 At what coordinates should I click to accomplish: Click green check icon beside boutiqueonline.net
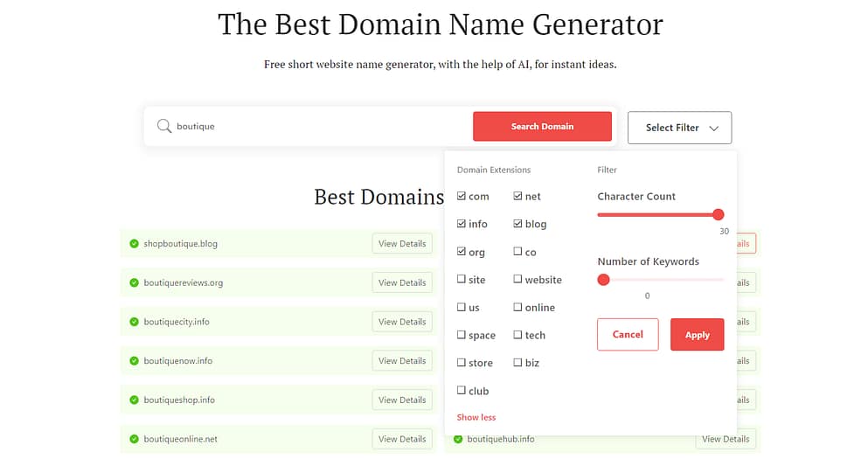pyautogui.click(x=134, y=439)
